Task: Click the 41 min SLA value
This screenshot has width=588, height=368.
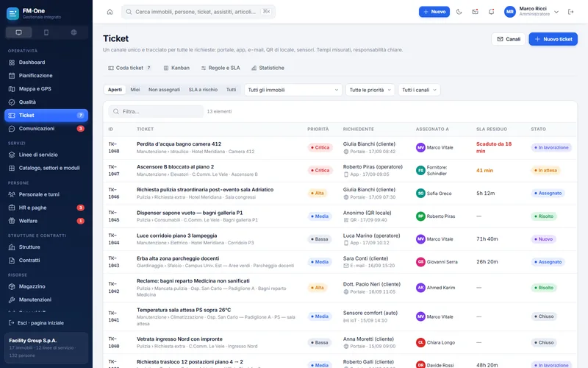Action: [x=484, y=171]
